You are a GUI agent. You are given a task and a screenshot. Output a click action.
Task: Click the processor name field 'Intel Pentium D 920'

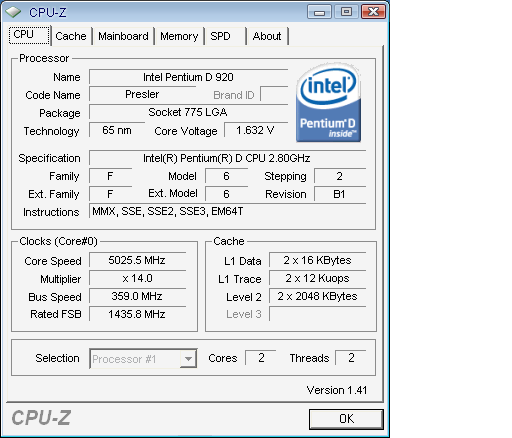click(188, 77)
